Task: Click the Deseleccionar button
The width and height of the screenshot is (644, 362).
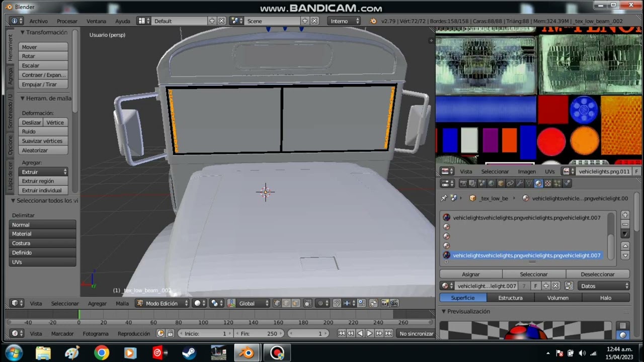Action: coord(598,274)
